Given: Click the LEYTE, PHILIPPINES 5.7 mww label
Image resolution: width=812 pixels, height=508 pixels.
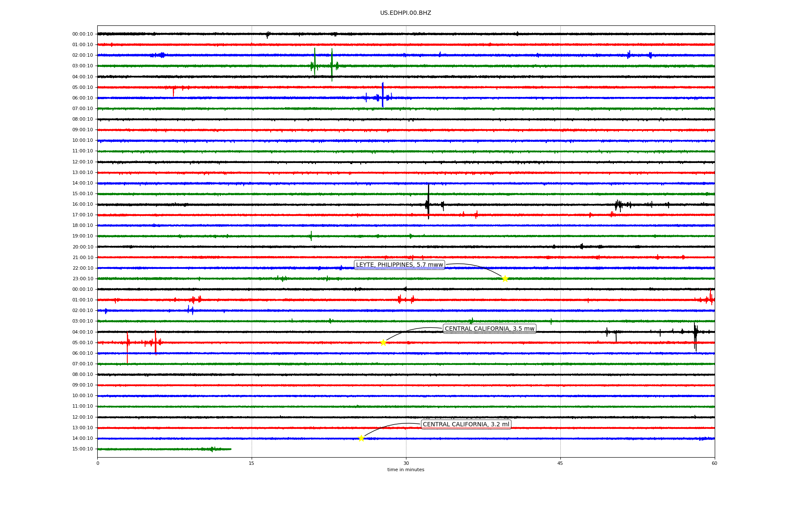Looking at the screenshot, I should pyautogui.click(x=399, y=265).
